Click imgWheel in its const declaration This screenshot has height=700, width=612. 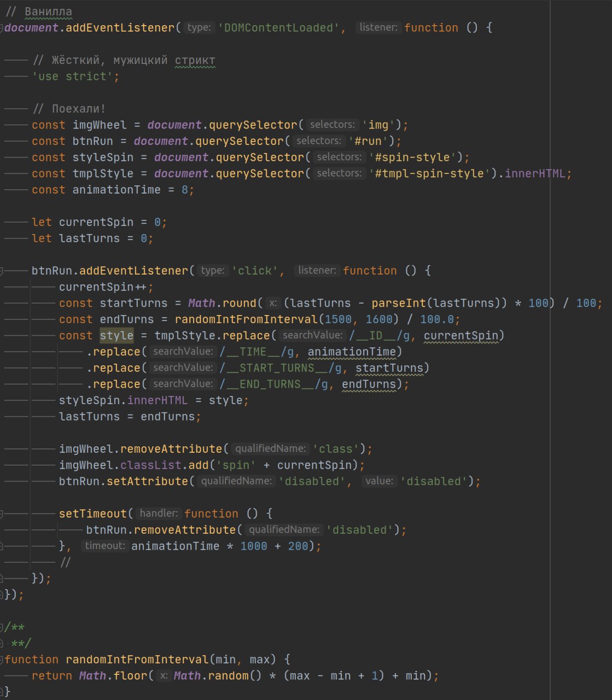coord(100,125)
